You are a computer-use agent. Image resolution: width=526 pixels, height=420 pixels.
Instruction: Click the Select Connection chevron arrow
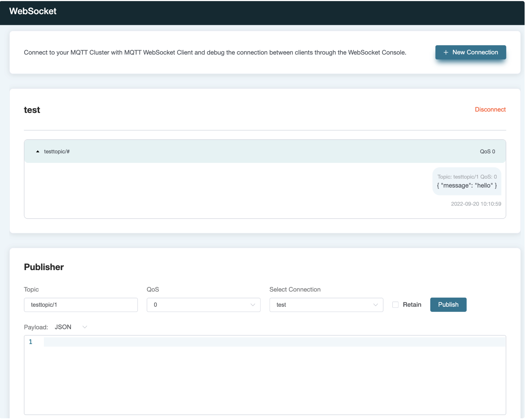click(x=375, y=305)
